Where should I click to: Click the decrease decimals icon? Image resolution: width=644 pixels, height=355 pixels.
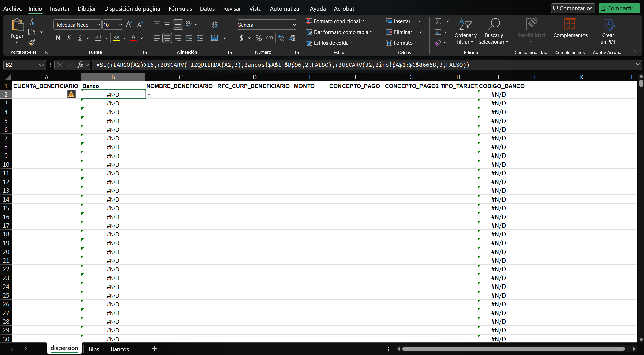[x=292, y=38]
